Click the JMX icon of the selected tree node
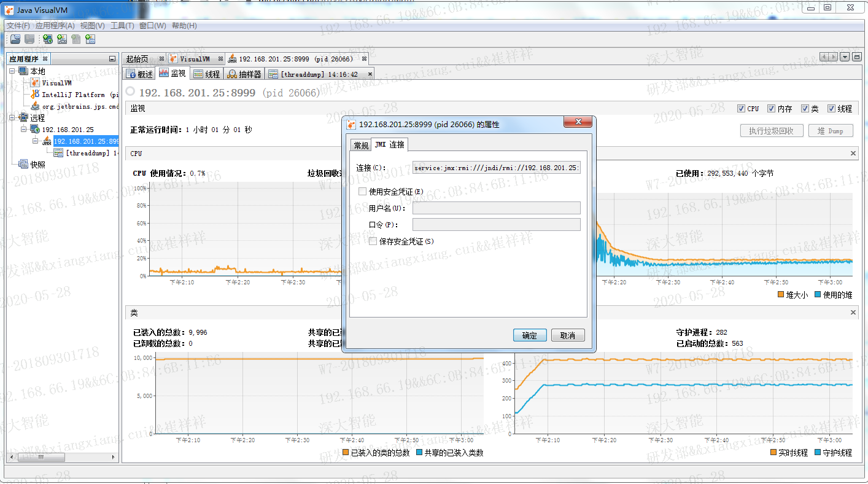 [47, 141]
